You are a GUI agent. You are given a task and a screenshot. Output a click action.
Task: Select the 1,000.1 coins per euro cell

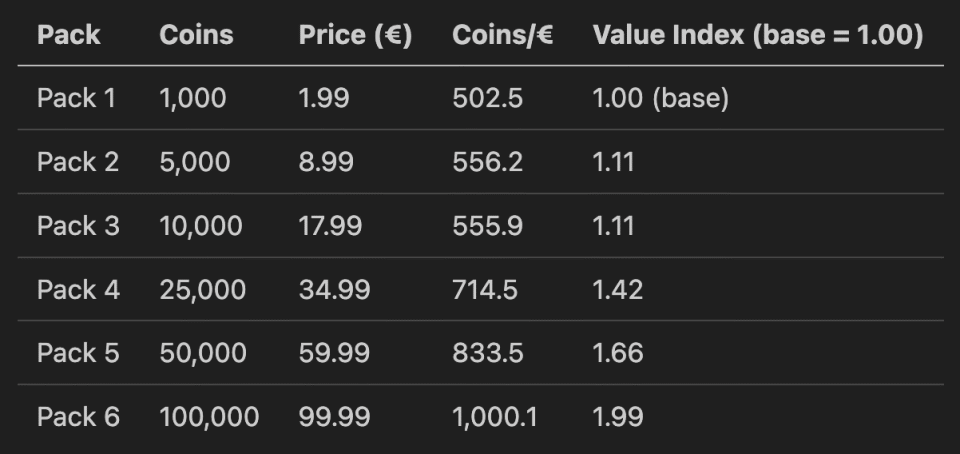click(x=495, y=417)
